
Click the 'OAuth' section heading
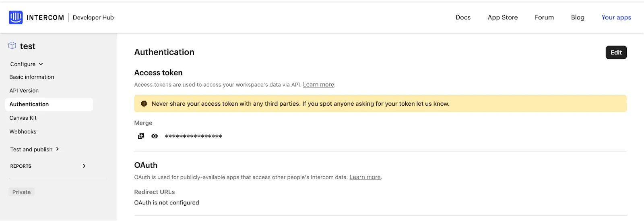[146, 165]
